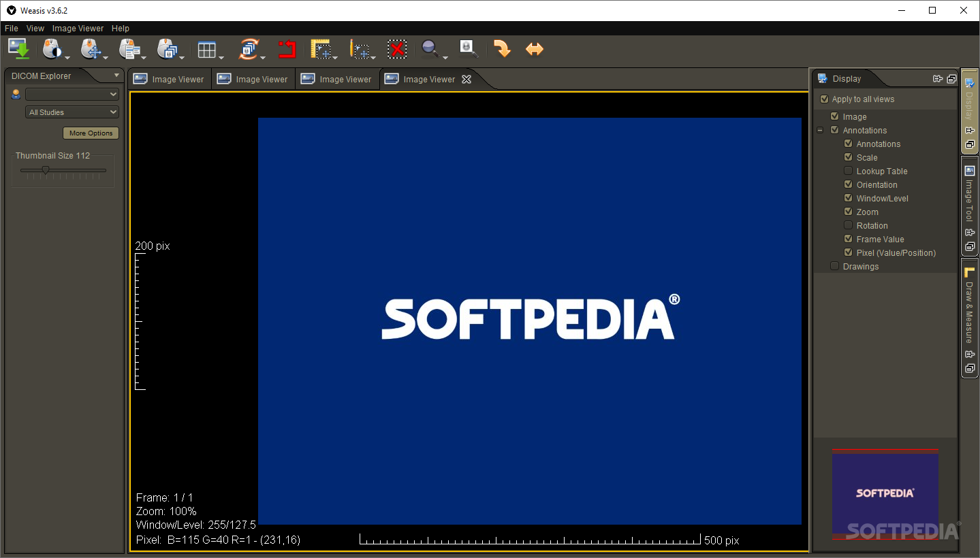980x558 pixels.
Task: Uncheck the parent Annotations group checkbox
Action: coord(835,130)
